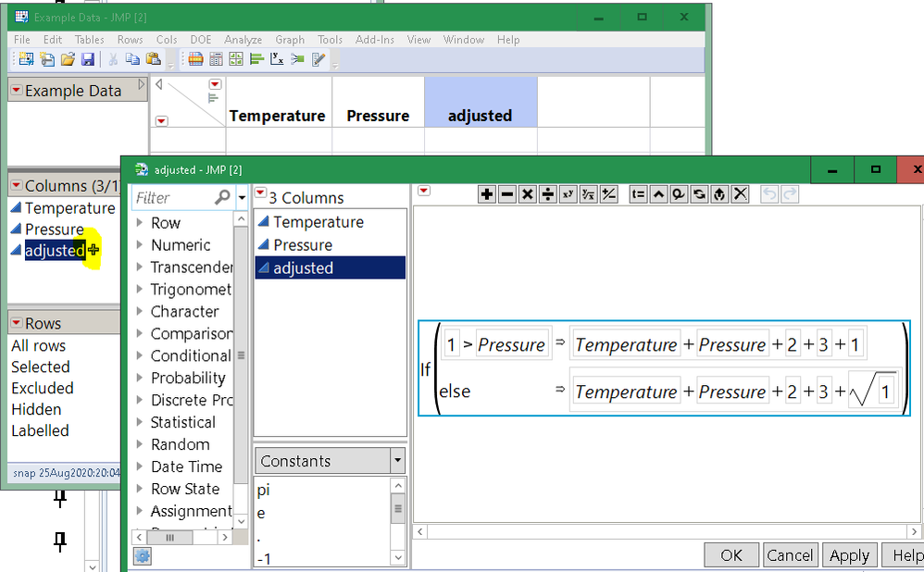924x572 pixels.
Task: Open the Graph menu
Action: point(290,40)
